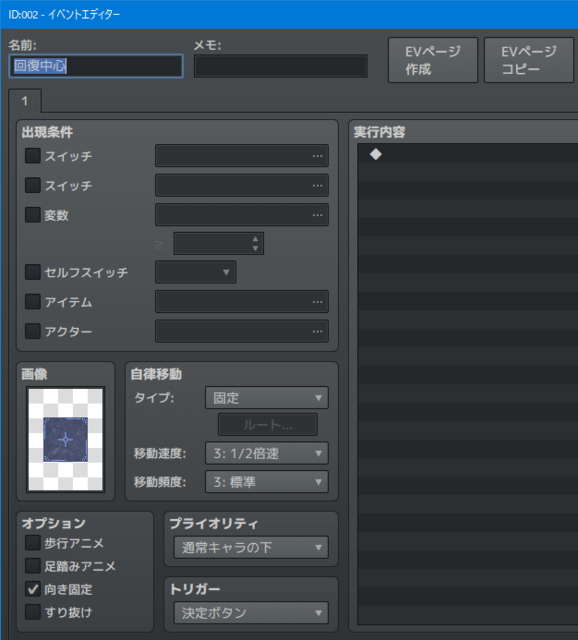The width and height of the screenshot is (578, 640).
Task: Open the セルフスイッチ dropdown
Action: tap(196, 272)
